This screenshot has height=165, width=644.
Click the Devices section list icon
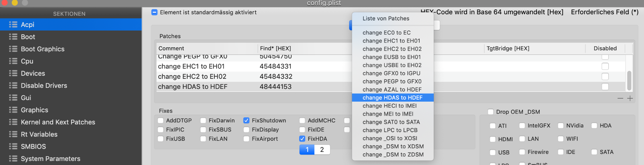pyautogui.click(x=13, y=73)
